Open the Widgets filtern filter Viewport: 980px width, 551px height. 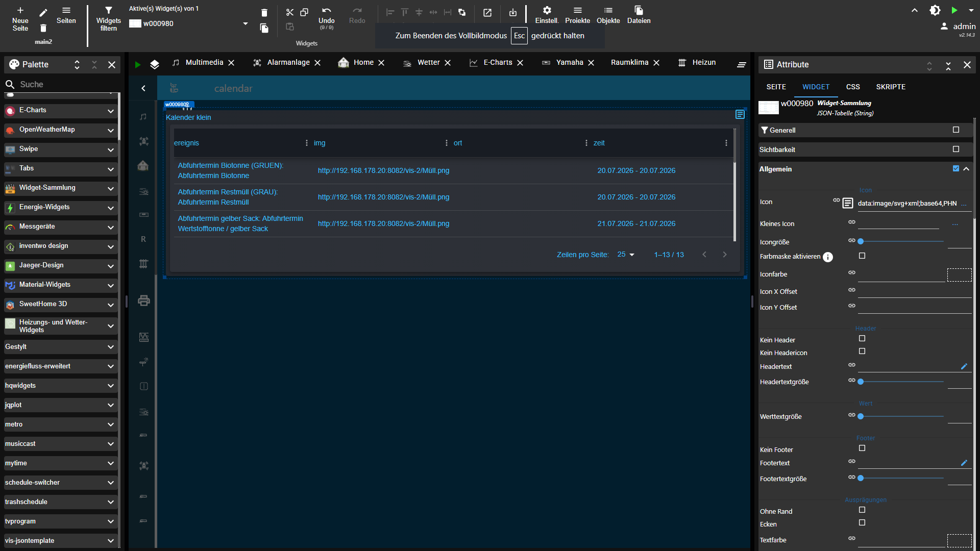109,19
